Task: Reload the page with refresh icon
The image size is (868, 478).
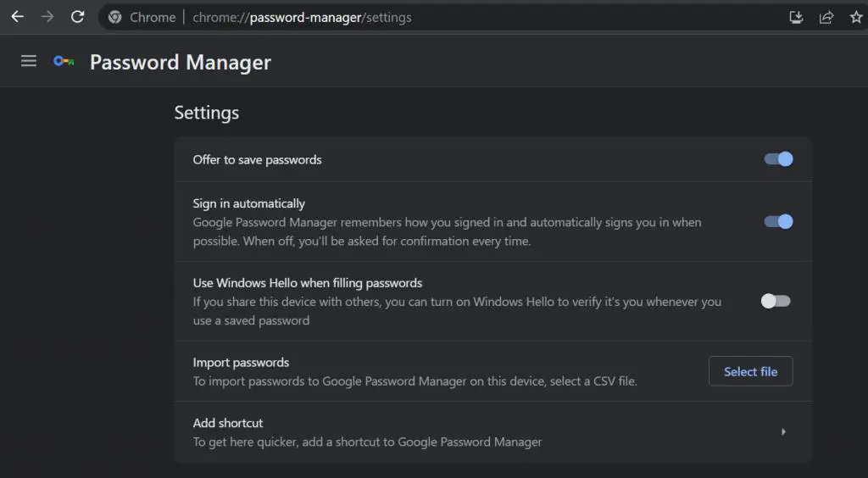Action: 77,17
